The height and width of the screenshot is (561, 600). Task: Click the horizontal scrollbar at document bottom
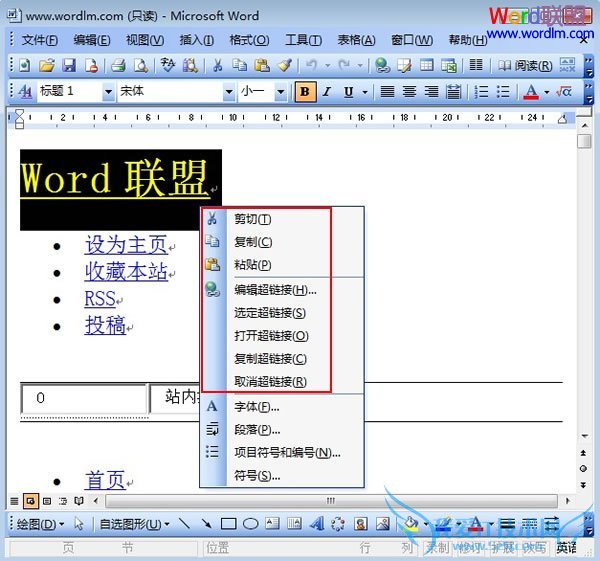click(x=330, y=499)
